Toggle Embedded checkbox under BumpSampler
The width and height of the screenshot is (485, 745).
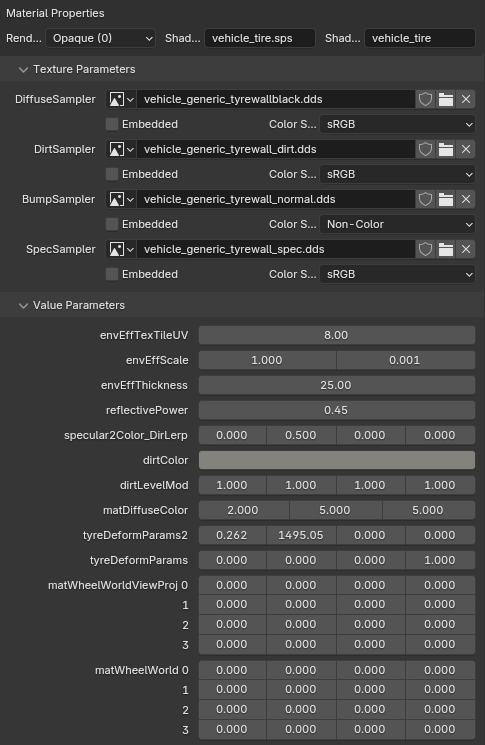[x=112, y=224]
